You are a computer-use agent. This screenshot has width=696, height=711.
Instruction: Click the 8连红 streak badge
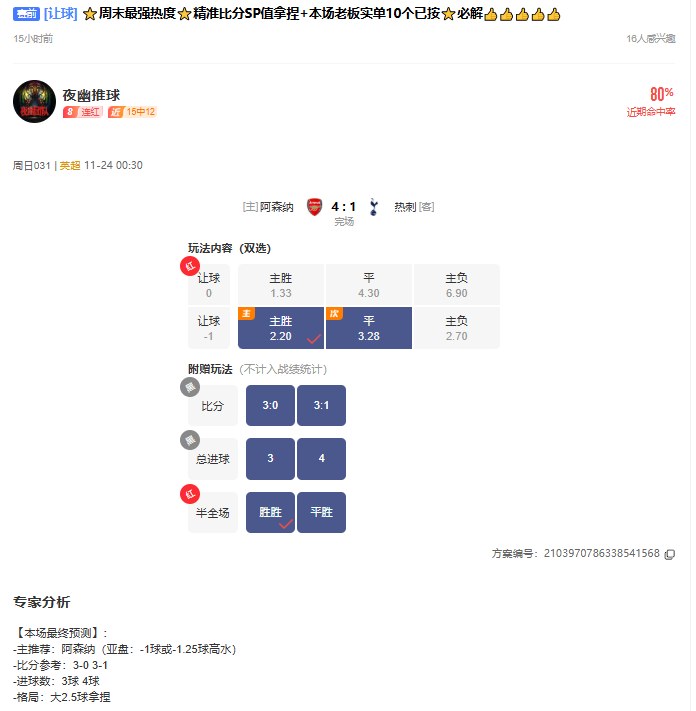pos(83,112)
